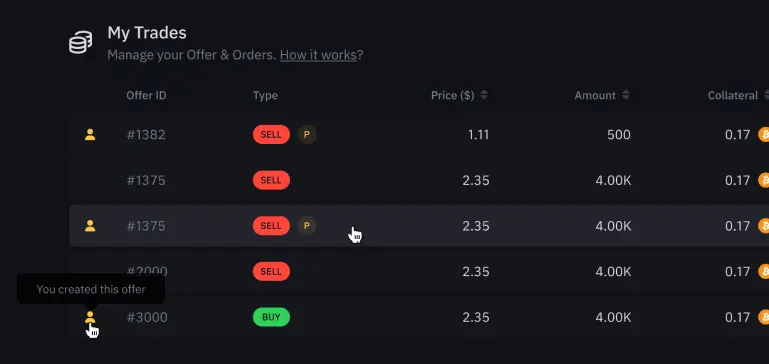769x364 pixels.
Task: Click Bitcoin collateral icon in #1382 row
Action: pyautogui.click(x=764, y=134)
